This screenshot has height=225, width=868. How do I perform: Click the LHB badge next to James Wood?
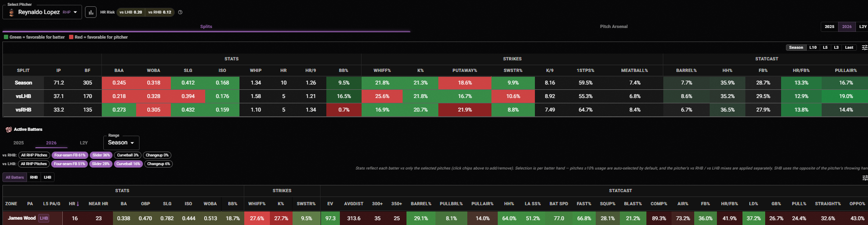click(44, 218)
